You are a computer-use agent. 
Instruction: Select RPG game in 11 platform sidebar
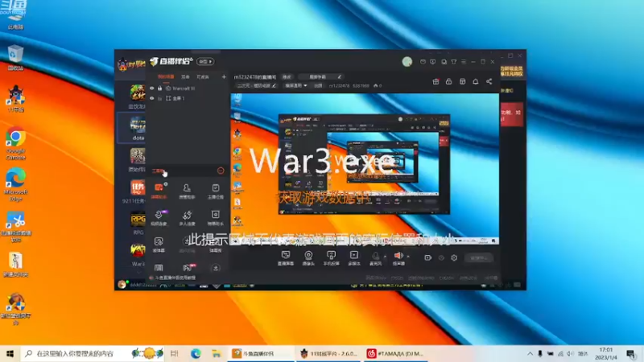pos(138,223)
